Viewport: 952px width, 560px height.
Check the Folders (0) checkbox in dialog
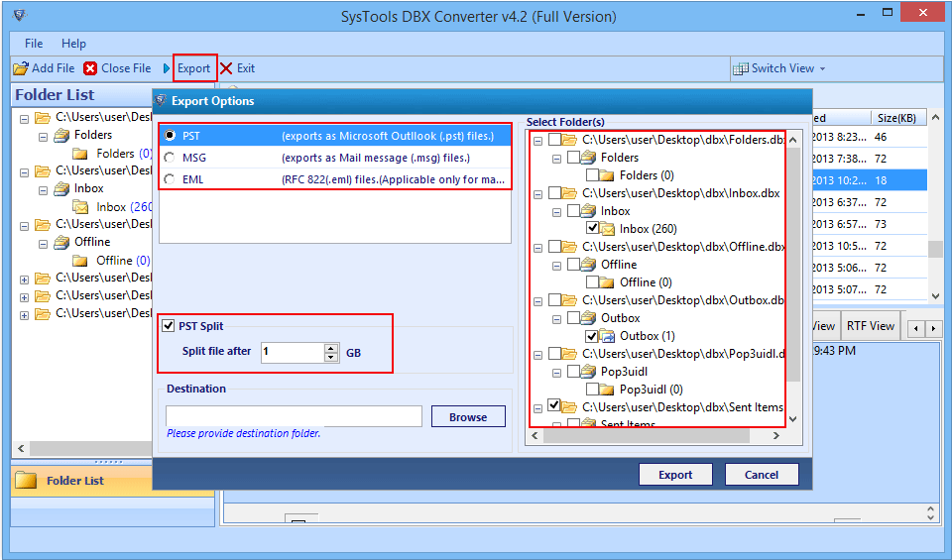tap(592, 175)
